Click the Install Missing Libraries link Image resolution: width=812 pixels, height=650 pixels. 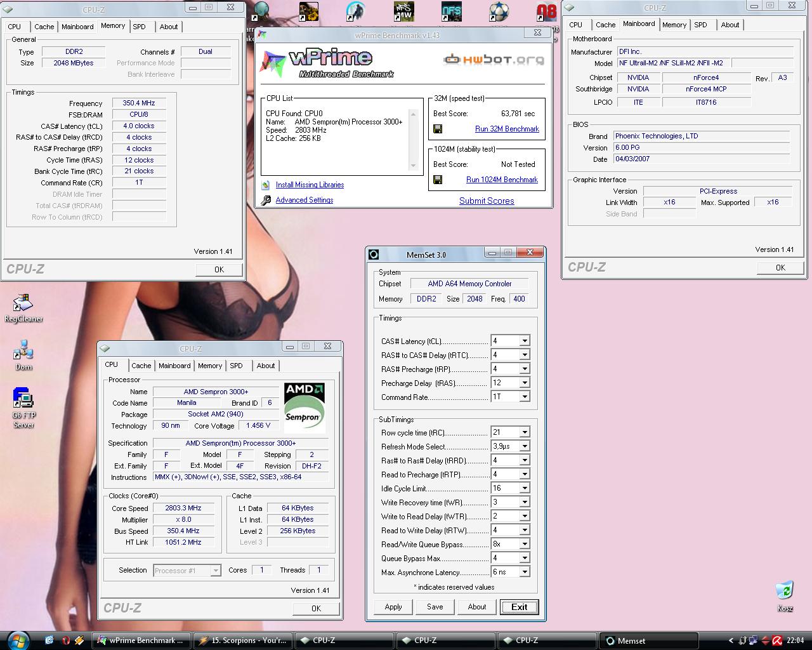click(x=310, y=185)
